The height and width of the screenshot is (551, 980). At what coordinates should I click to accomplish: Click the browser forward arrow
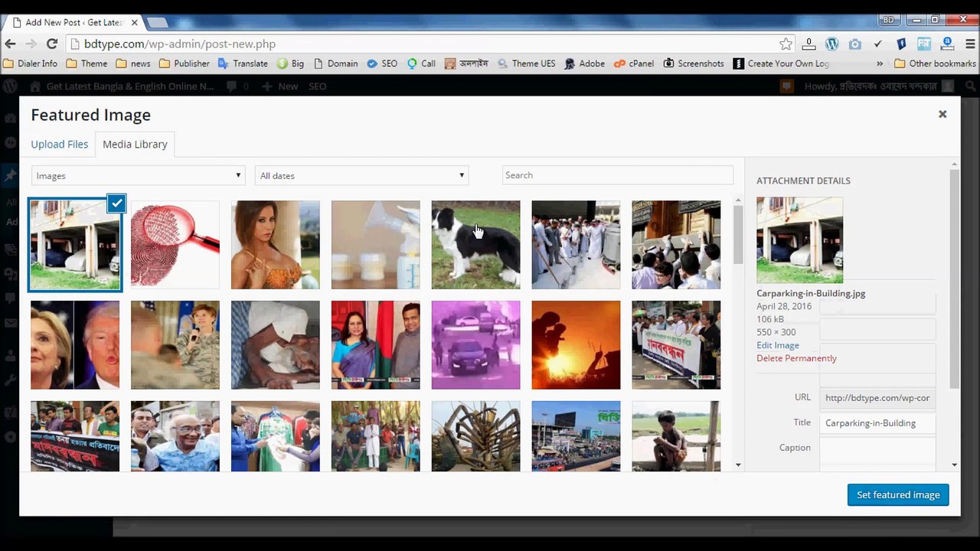click(31, 44)
